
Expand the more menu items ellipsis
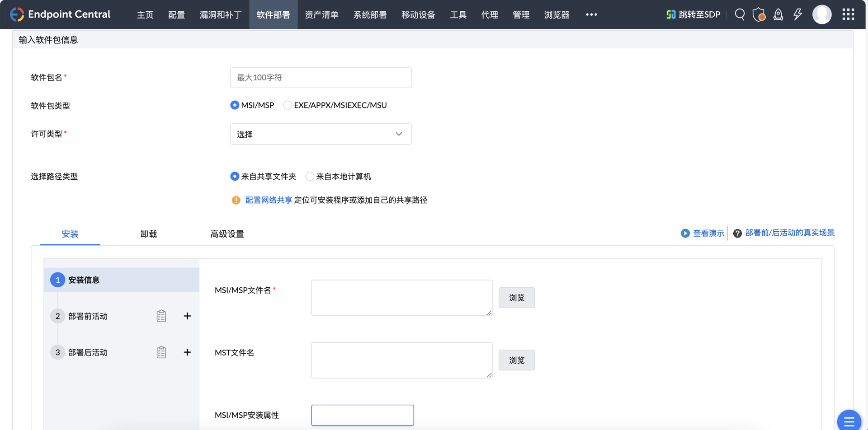click(x=591, y=14)
